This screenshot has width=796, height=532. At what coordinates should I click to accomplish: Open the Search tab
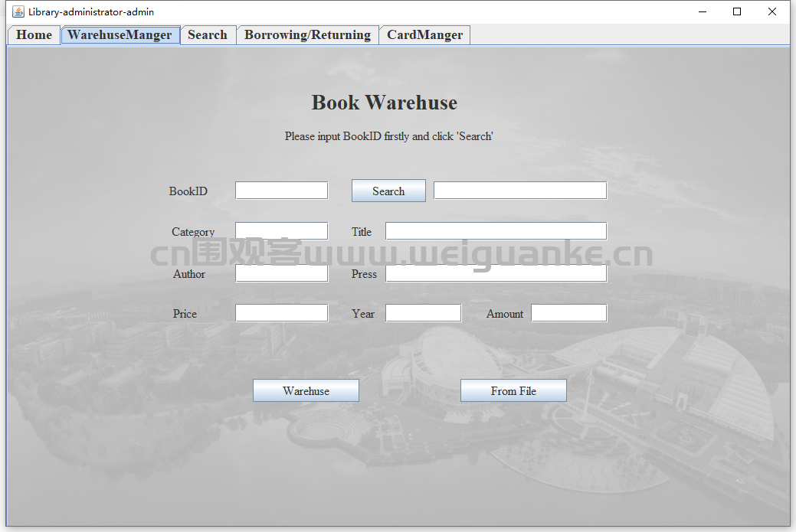pos(208,35)
